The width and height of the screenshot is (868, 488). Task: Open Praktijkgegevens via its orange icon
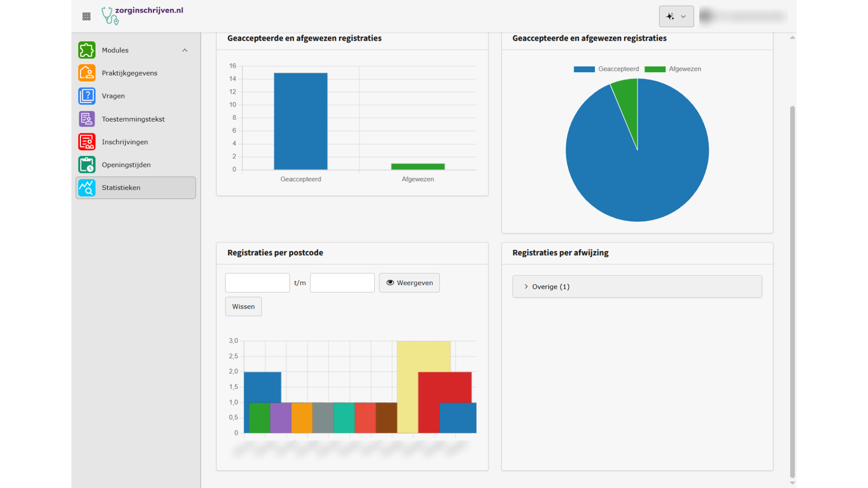87,73
